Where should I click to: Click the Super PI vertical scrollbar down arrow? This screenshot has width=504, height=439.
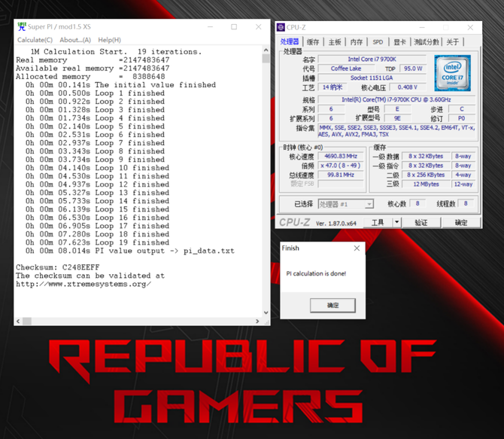[266, 312]
